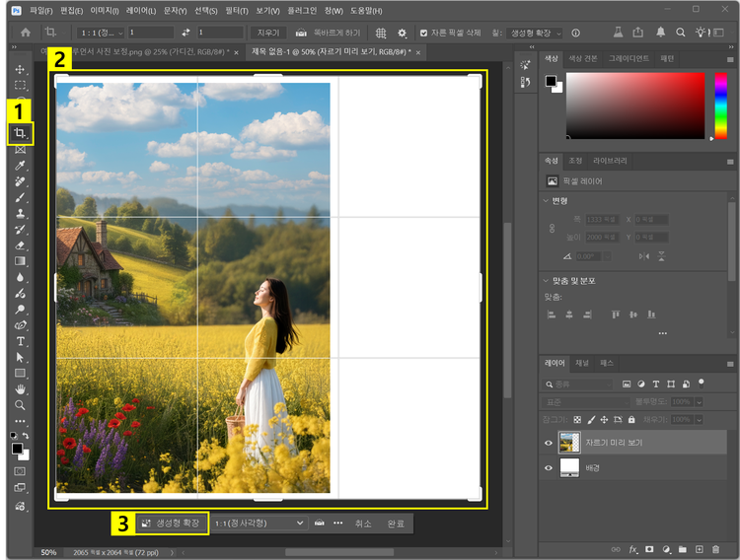Screen dimensions: 740x560
Task: Delete layer with the trash icon
Action: point(716,548)
